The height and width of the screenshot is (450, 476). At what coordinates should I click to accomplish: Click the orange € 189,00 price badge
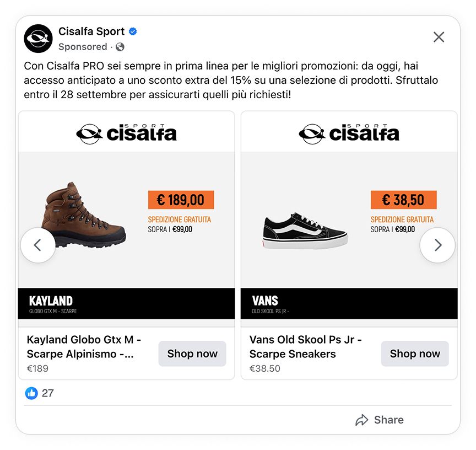tap(181, 200)
